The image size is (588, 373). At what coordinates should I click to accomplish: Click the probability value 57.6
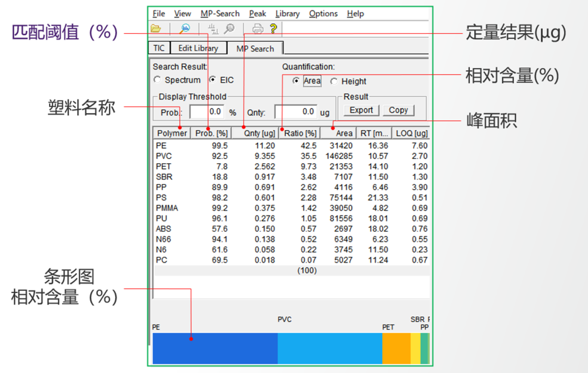pos(220,229)
